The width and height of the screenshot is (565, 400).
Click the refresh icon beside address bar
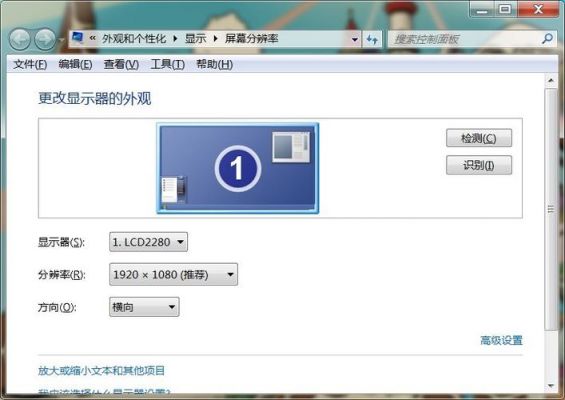(x=372, y=39)
